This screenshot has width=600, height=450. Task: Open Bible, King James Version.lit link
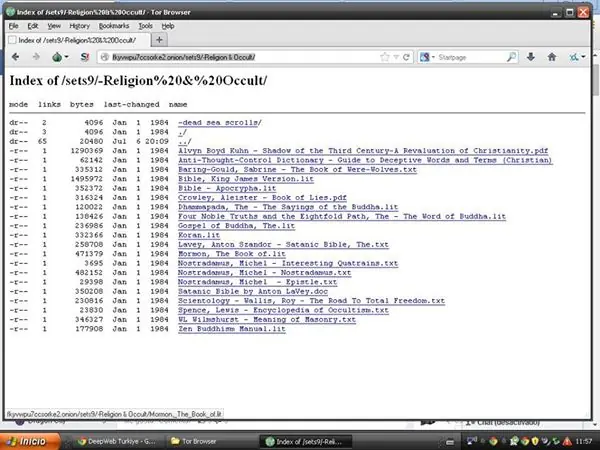pos(246,179)
